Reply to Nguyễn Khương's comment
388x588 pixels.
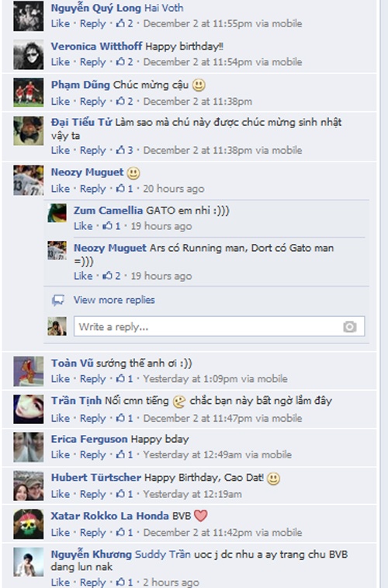tap(93, 583)
